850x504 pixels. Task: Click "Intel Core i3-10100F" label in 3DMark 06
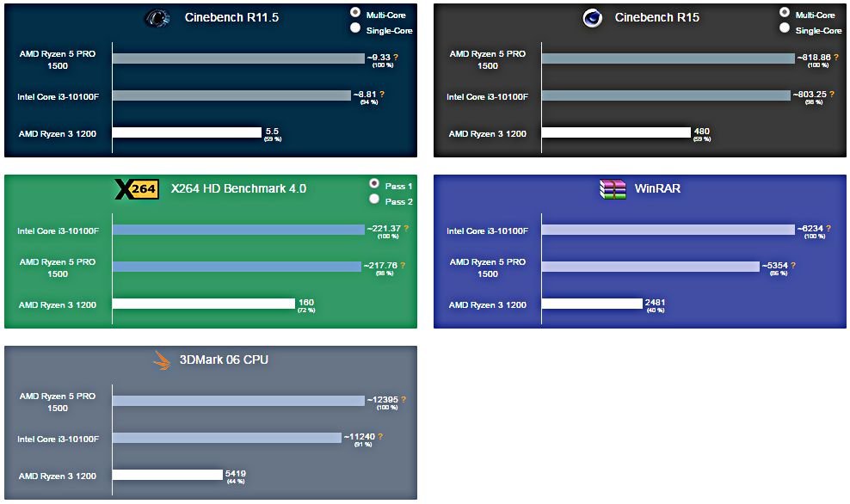58,439
